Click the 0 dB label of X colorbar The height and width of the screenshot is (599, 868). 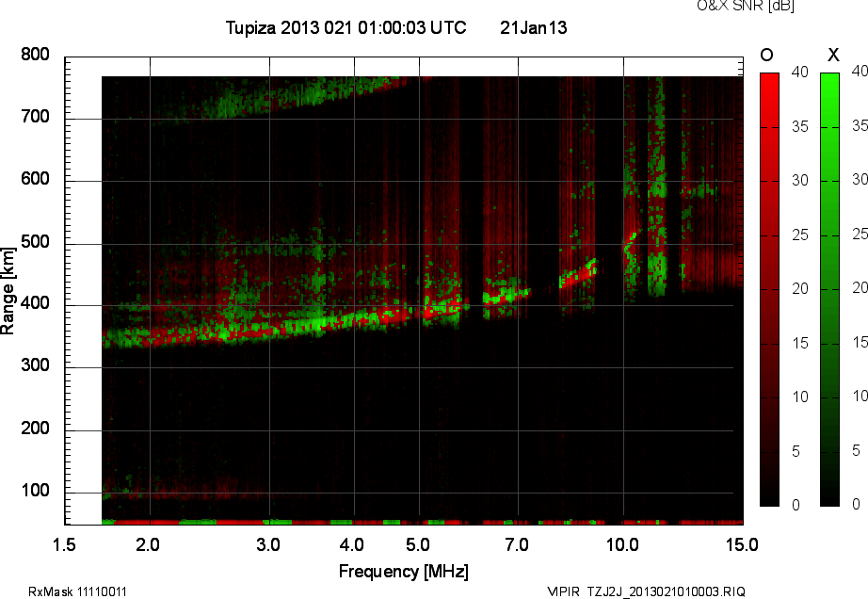pos(857,504)
